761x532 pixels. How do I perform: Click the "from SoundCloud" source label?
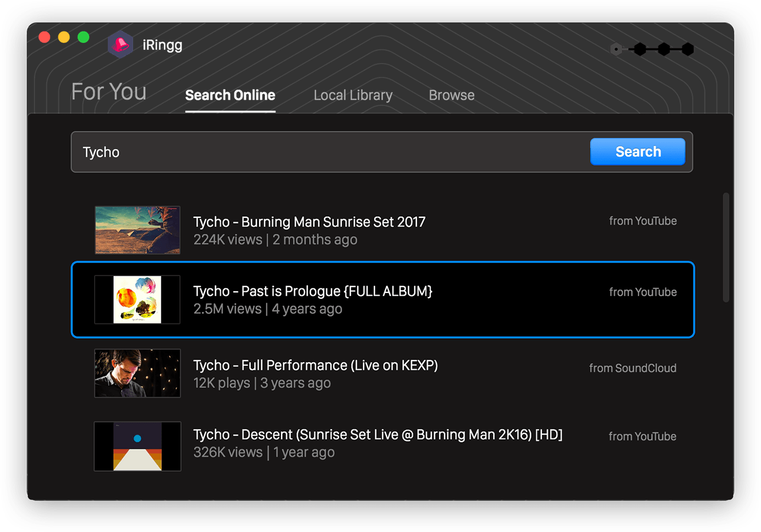(633, 368)
